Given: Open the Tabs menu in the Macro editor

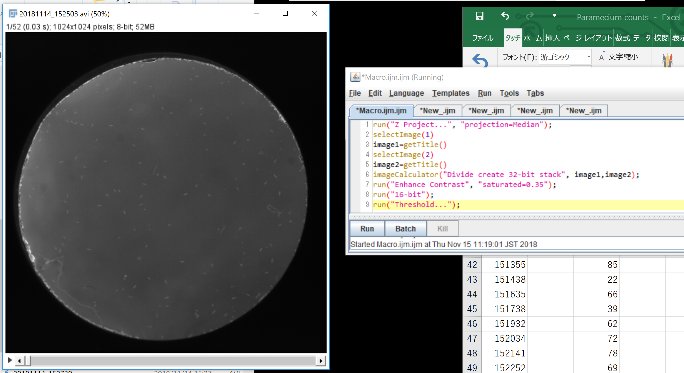Looking at the screenshot, I should pos(535,93).
